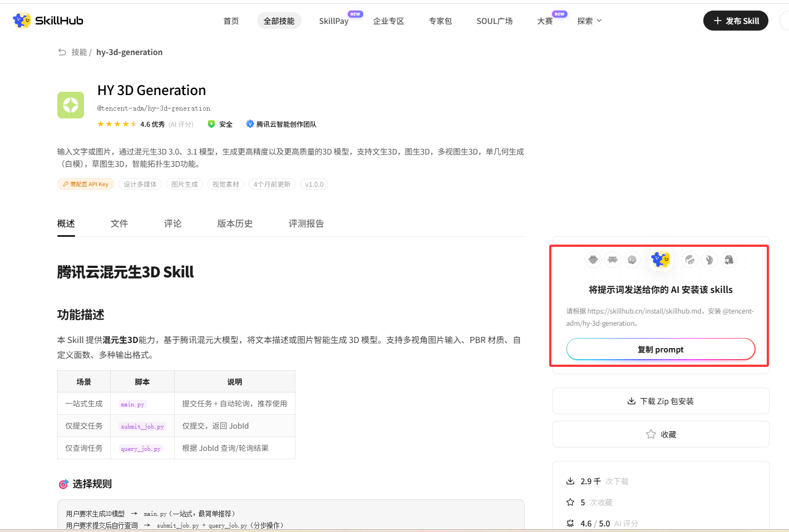Click the 4.6 优秀 rating text
Image resolution: width=789 pixels, height=532 pixels.
click(152, 125)
